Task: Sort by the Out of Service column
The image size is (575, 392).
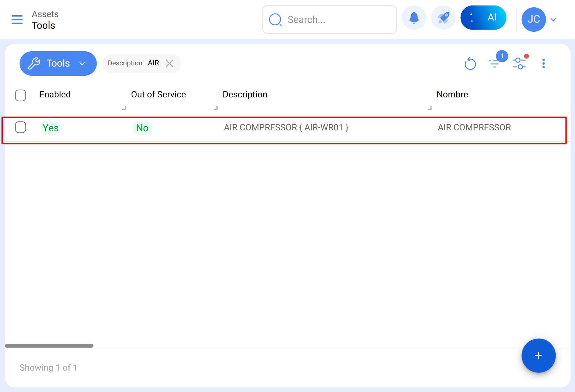Action: [158, 95]
